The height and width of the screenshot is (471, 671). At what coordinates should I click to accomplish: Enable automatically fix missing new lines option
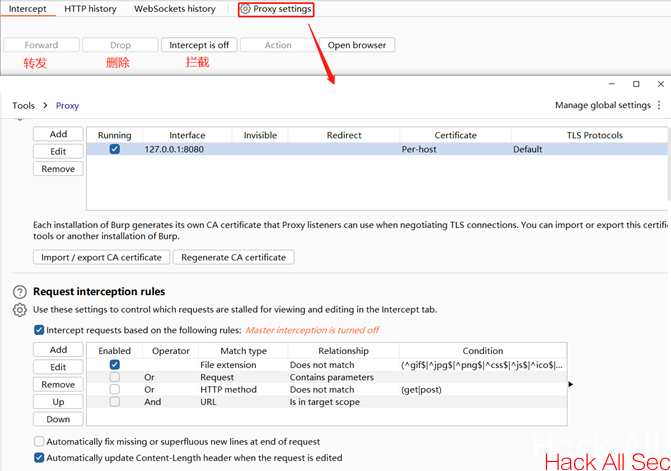coord(39,441)
